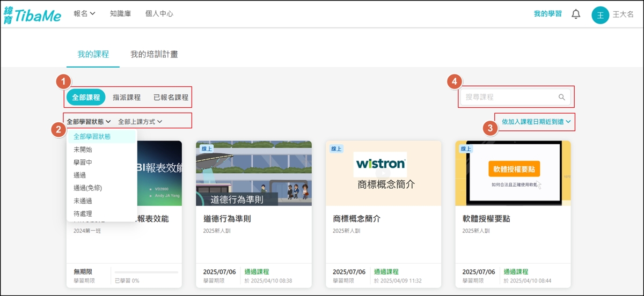Click the TibaMe logo
The image size is (644, 296).
pyautogui.click(x=33, y=14)
